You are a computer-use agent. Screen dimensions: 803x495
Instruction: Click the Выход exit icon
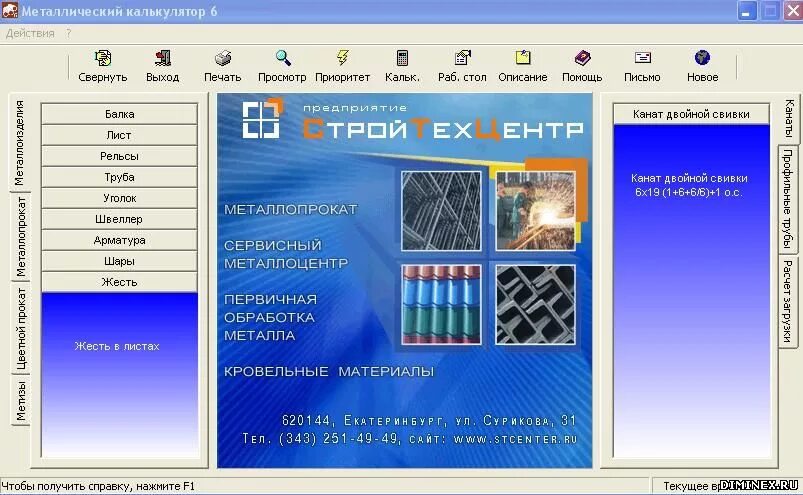tap(162, 58)
